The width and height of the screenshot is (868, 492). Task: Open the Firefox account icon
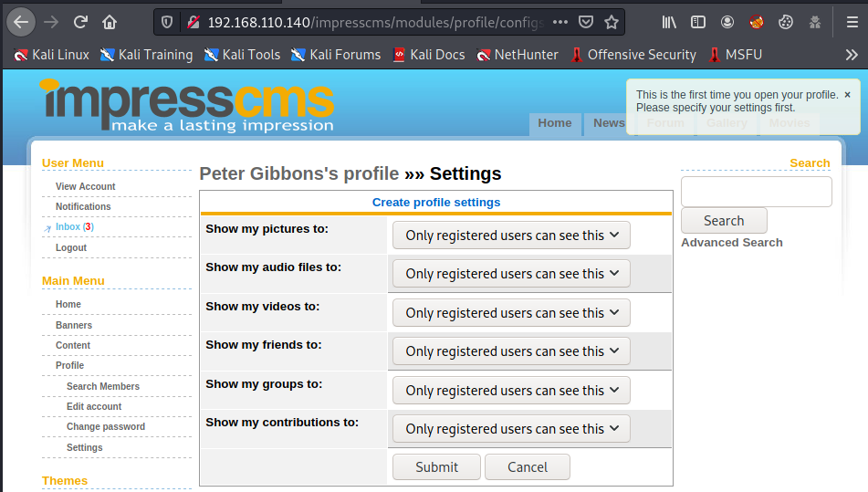click(x=727, y=21)
